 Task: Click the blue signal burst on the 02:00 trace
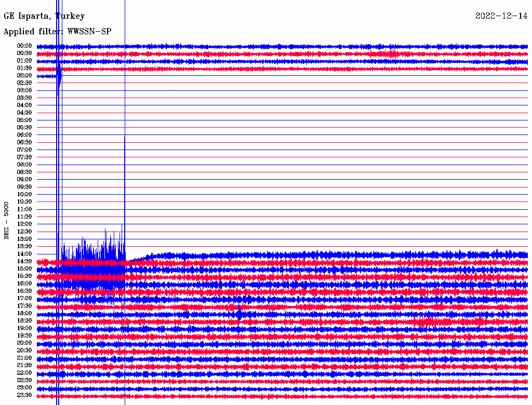(59, 76)
